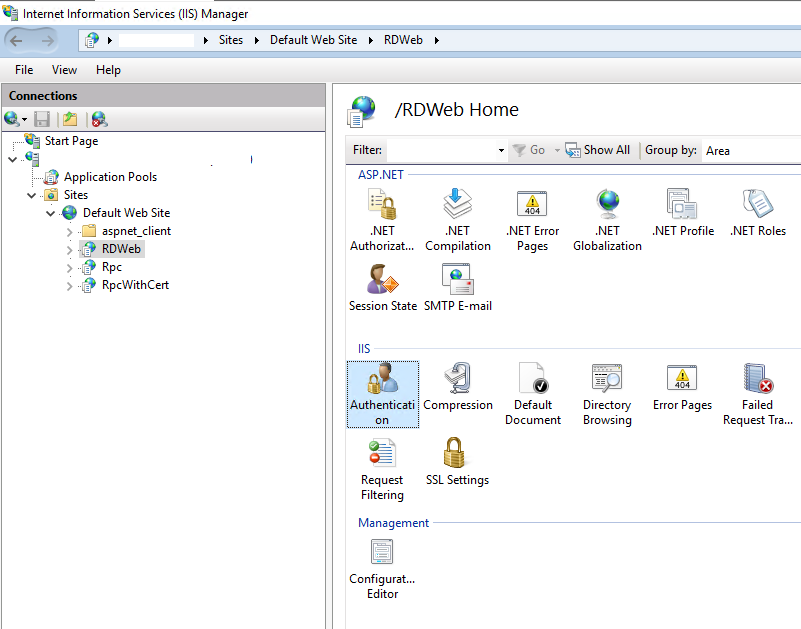Screen dimensions: 801x629
Task: Open the SMTP E-mail feature
Action: click(458, 288)
